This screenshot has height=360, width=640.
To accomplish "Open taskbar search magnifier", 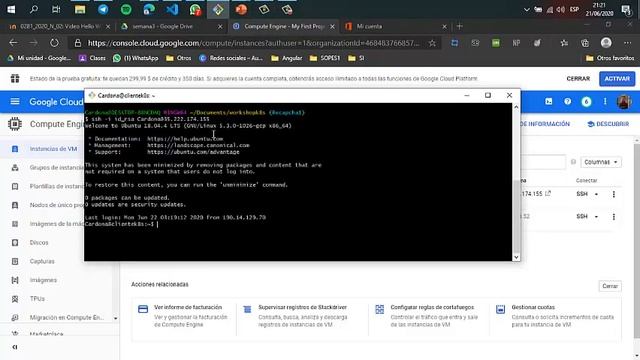I will [34, 9].
